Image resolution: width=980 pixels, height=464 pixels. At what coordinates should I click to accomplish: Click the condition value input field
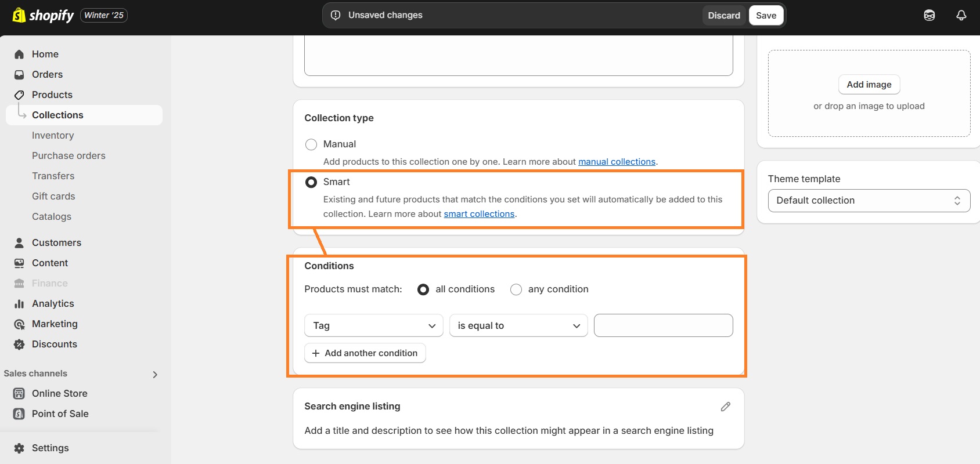point(664,325)
